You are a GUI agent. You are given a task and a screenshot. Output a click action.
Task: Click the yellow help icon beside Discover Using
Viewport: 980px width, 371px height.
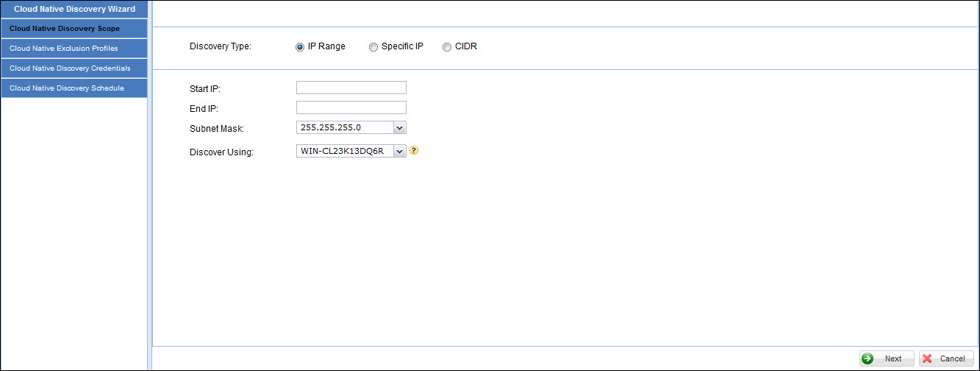414,150
